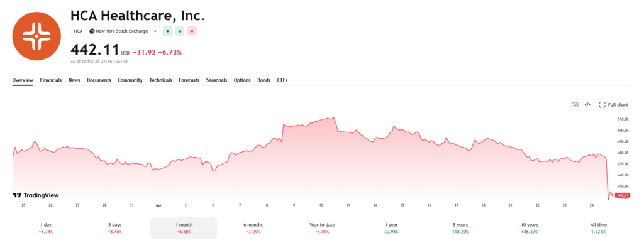Image resolution: width=644 pixels, height=243 pixels.
Task: Click the New York Stock Exchange round icon
Action: point(92,31)
